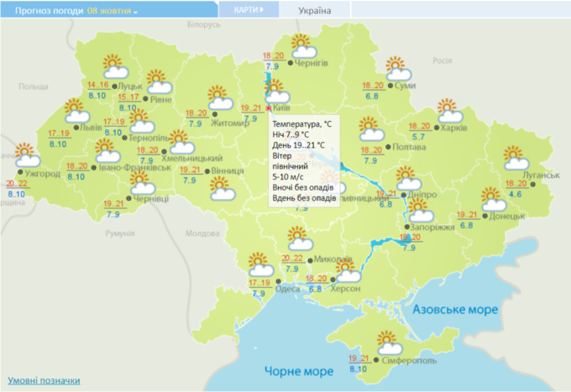Click tooltip line День 19..21 °C
The image size is (571, 392).
(298, 145)
